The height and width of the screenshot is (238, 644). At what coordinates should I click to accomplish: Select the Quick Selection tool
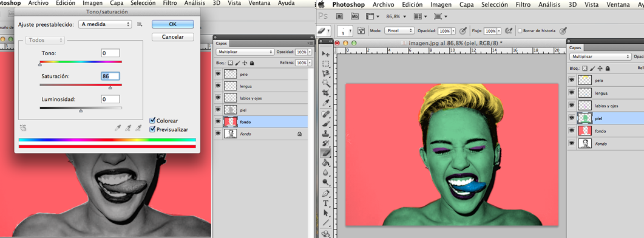(326, 83)
